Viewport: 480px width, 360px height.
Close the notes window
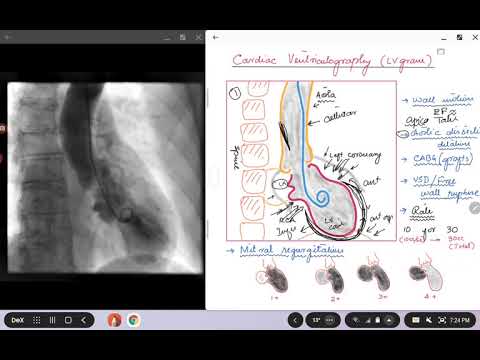[x=475, y=37]
